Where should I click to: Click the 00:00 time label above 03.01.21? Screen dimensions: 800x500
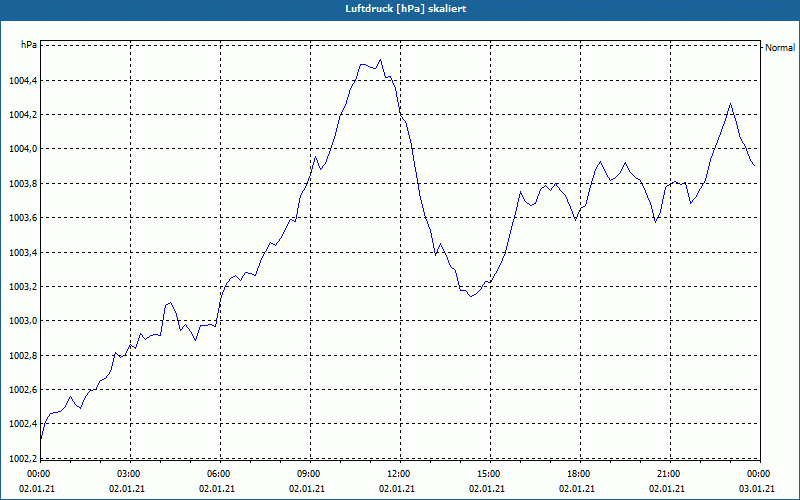(758, 474)
